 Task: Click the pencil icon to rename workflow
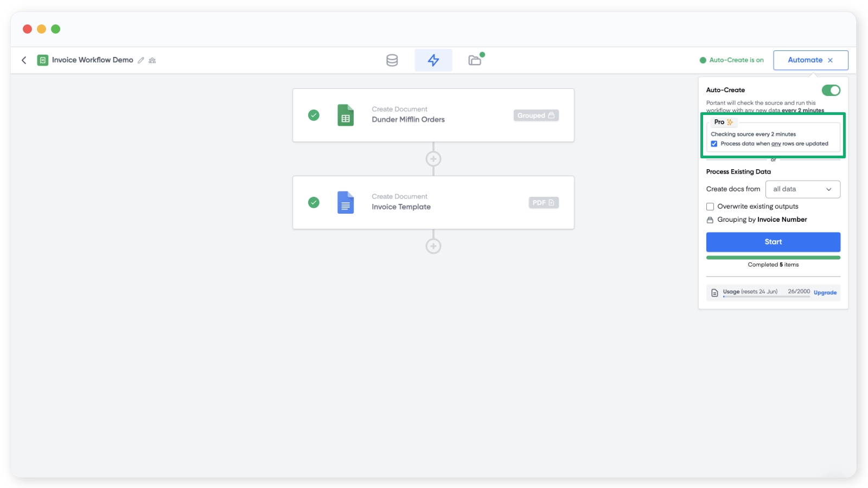point(141,60)
